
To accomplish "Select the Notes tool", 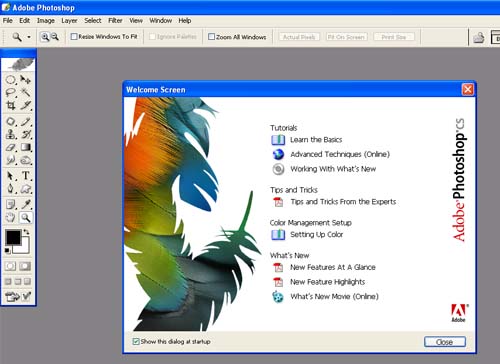I will click(11, 204).
